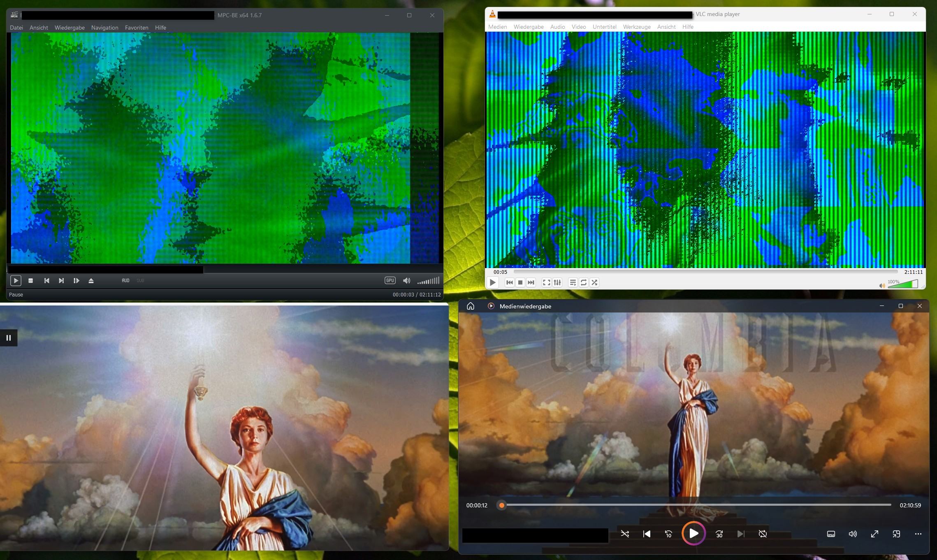The height and width of the screenshot is (560, 937).
Task: Click the Medienwiedergabe app icon
Action: coord(491,306)
